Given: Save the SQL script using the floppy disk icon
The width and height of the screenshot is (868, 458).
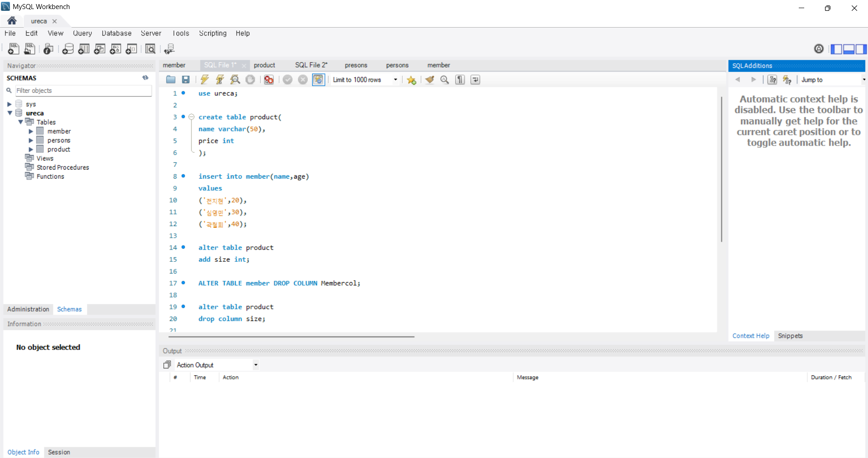Looking at the screenshot, I should [186, 80].
